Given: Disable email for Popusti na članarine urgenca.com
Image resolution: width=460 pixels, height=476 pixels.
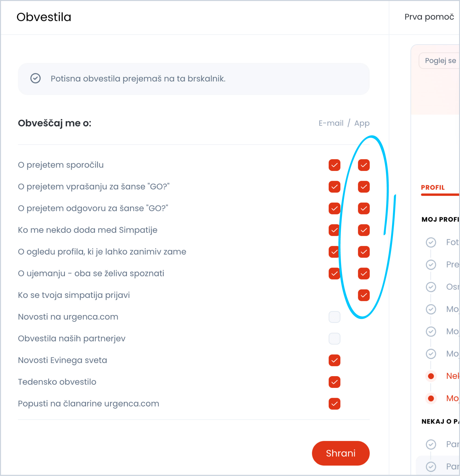Looking at the screenshot, I should (334, 404).
